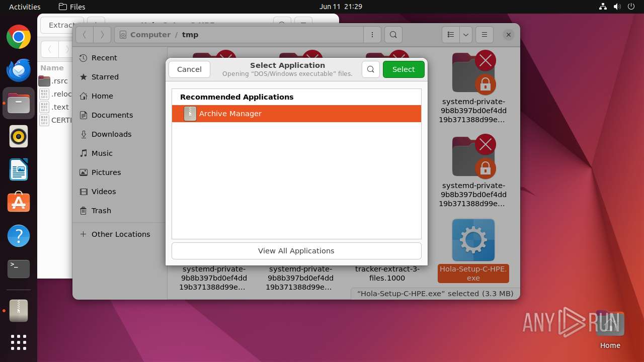
Task: Open Help from the dock
Action: point(19,236)
